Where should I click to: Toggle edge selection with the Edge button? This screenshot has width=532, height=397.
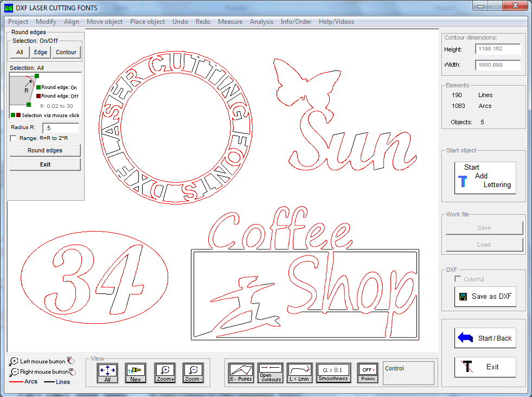click(x=40, y=52)
